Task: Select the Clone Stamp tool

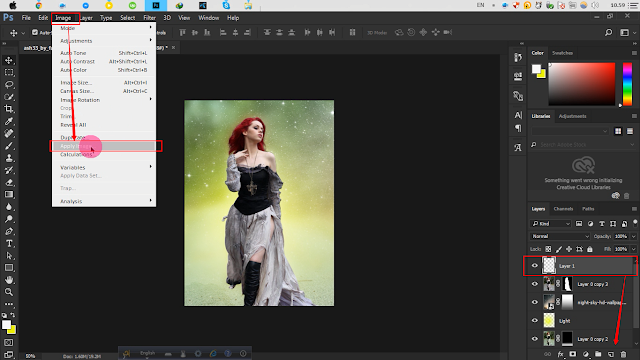Action: [x=9, y=158]
